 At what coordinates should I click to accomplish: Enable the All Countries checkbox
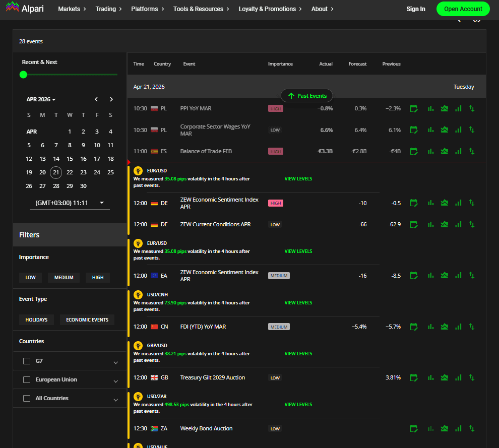tap(27, 398)
